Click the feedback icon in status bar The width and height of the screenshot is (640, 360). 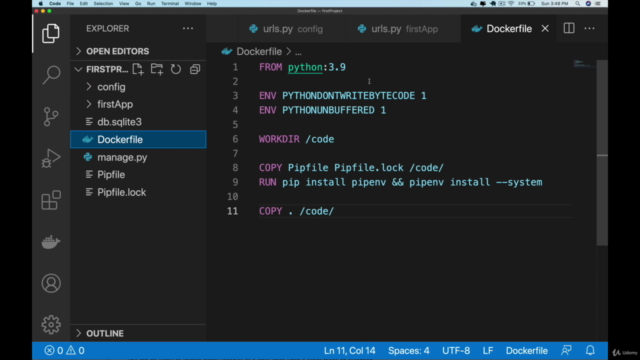click(x=566, y=350)
